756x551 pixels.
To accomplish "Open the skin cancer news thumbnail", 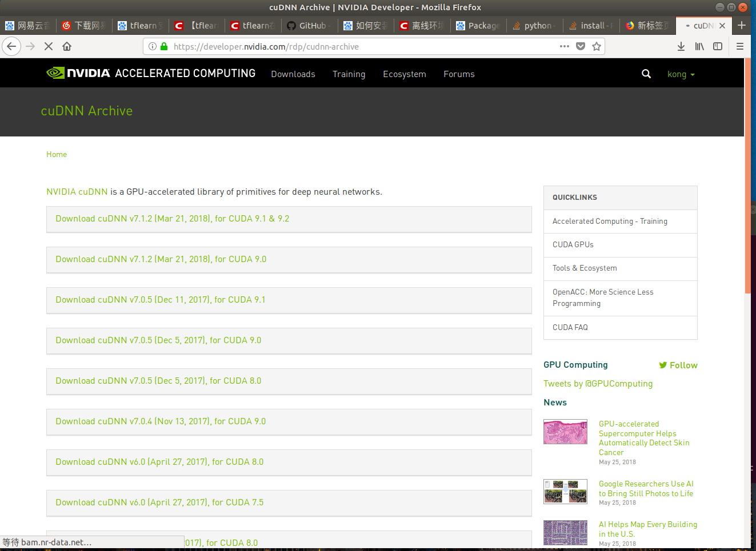I will (565, 432).
